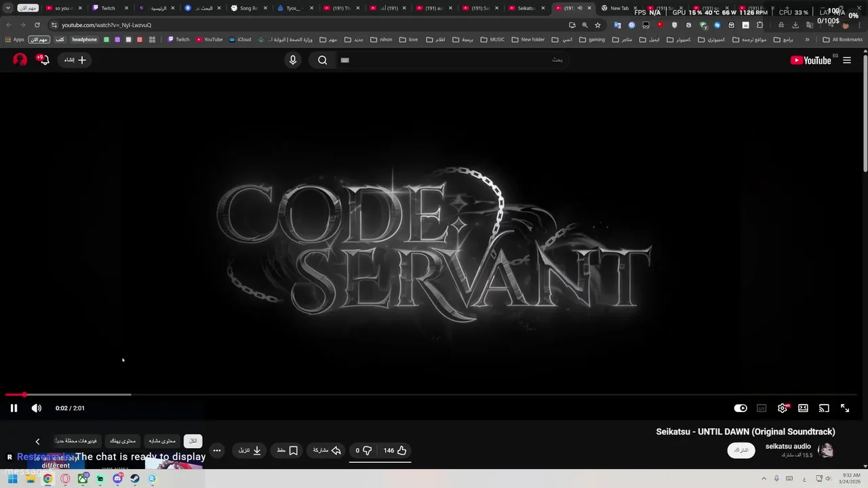The image size is (868, 488).
Task: Toggle subtitles captions button
Action: (762, 408)
